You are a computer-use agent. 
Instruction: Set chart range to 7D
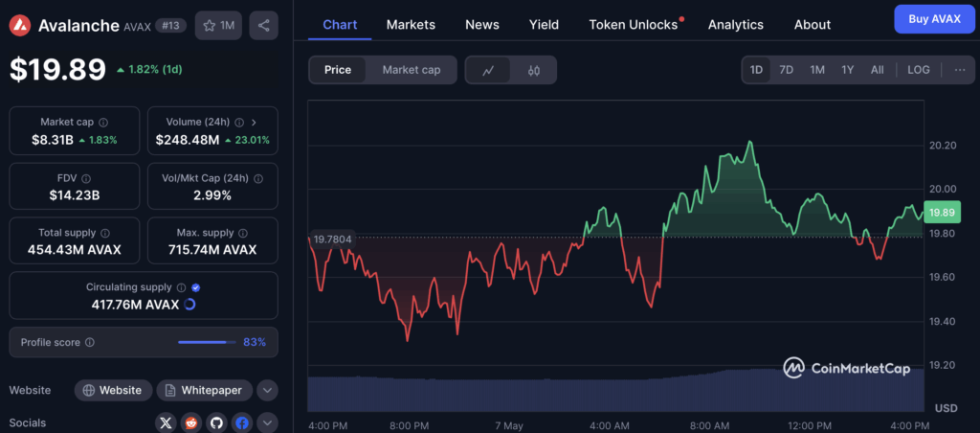(787, 70)
